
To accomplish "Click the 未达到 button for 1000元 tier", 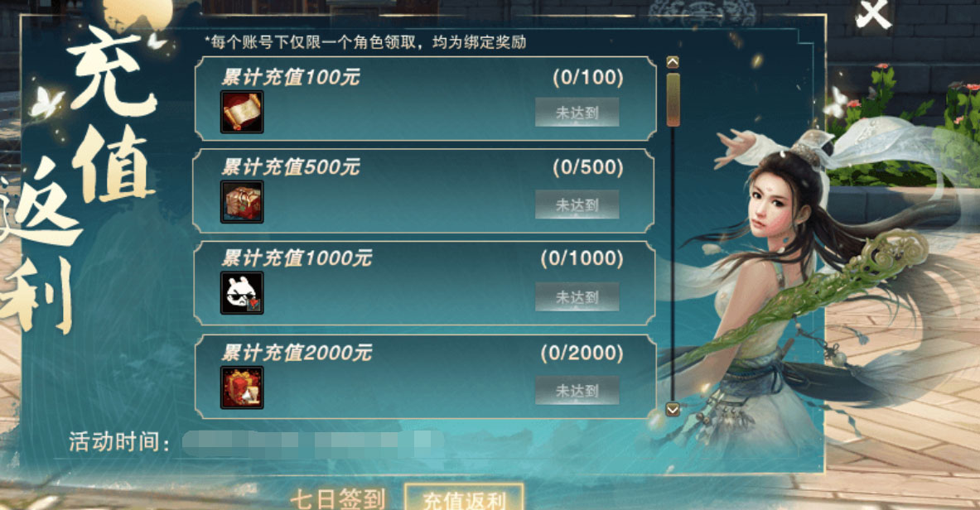I will click(x=577, y=297).
